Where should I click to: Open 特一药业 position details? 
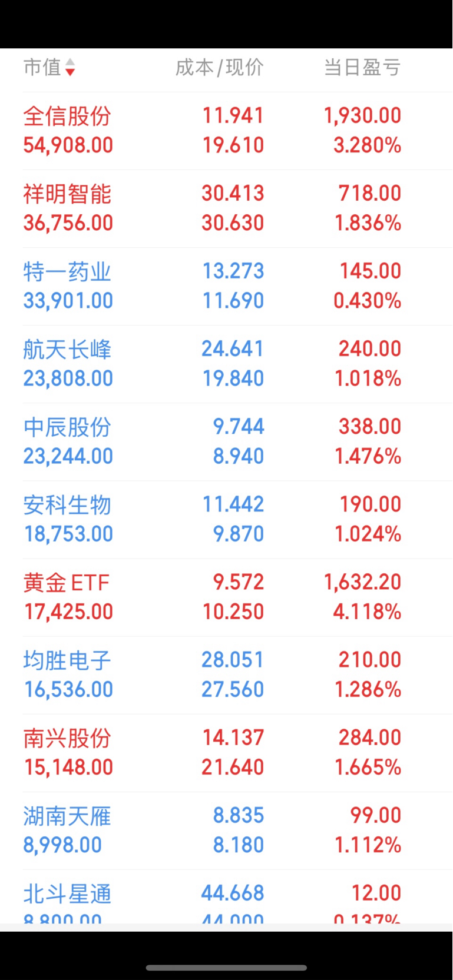(67, 271)
